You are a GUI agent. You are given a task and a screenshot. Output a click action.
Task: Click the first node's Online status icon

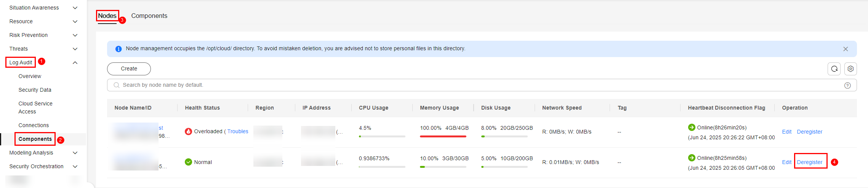coord(692,127)
